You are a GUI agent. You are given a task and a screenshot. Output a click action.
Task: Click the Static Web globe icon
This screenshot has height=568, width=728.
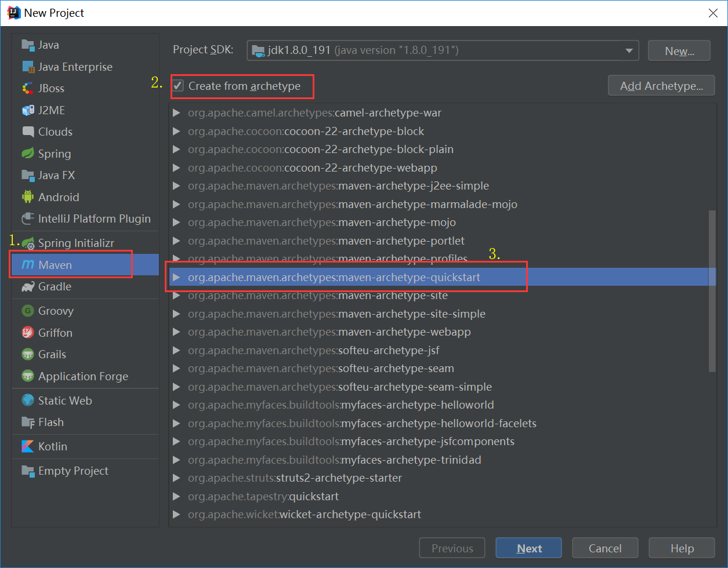[28, 400]
